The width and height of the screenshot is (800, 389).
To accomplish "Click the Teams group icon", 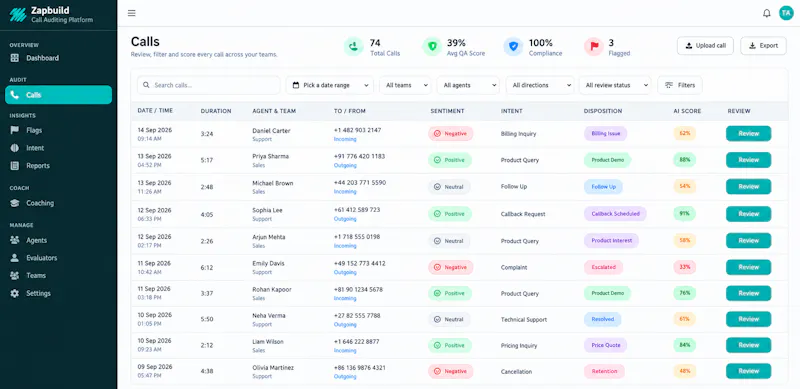I will (15, 276).
